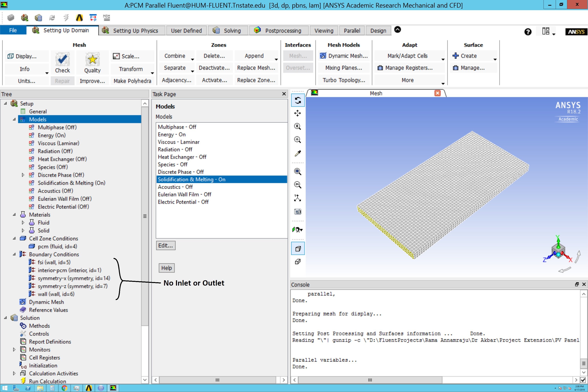The image size is (588, 392).
Task: Click the Check mesh checkmark icon
Action: (63, 59)
